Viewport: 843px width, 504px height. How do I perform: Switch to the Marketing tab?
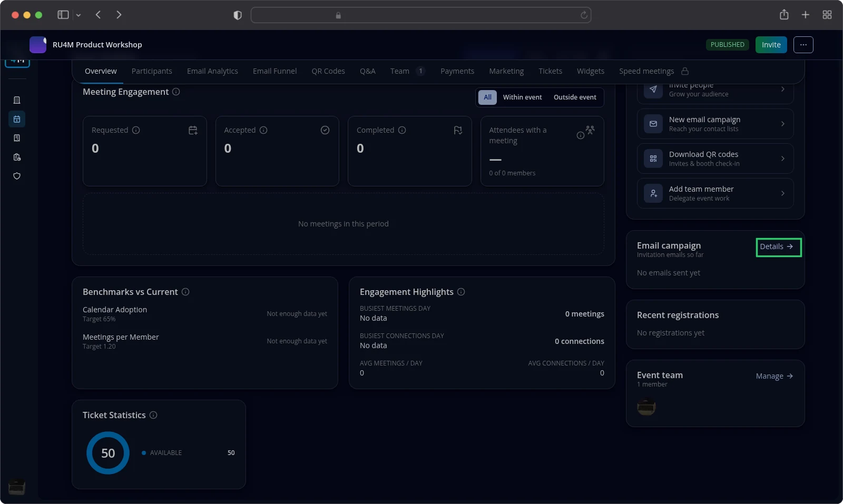506,71
